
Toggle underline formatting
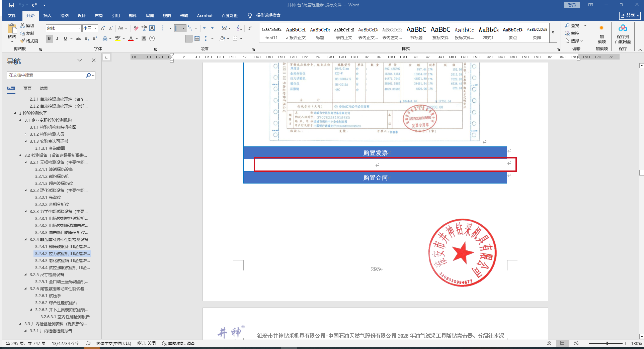(65, 38)
